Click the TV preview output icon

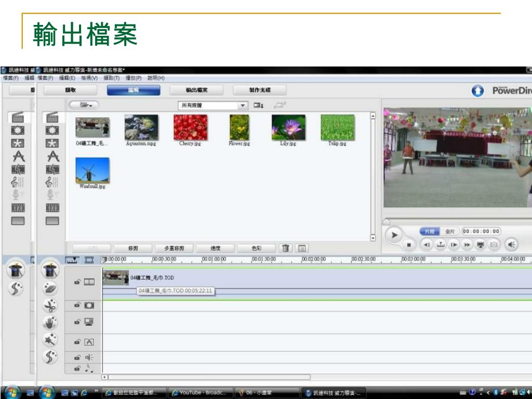coord(481,245)
